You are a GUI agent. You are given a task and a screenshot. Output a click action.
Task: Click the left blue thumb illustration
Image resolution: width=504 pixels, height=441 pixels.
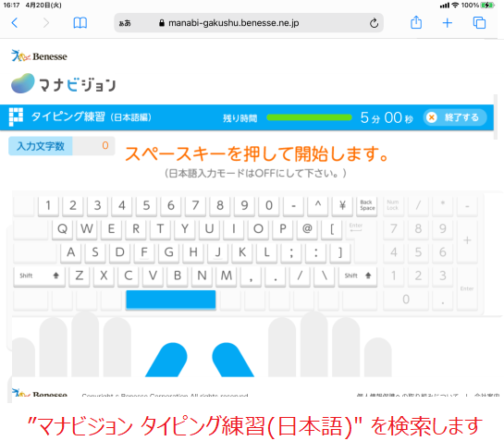tap(166, 360)
